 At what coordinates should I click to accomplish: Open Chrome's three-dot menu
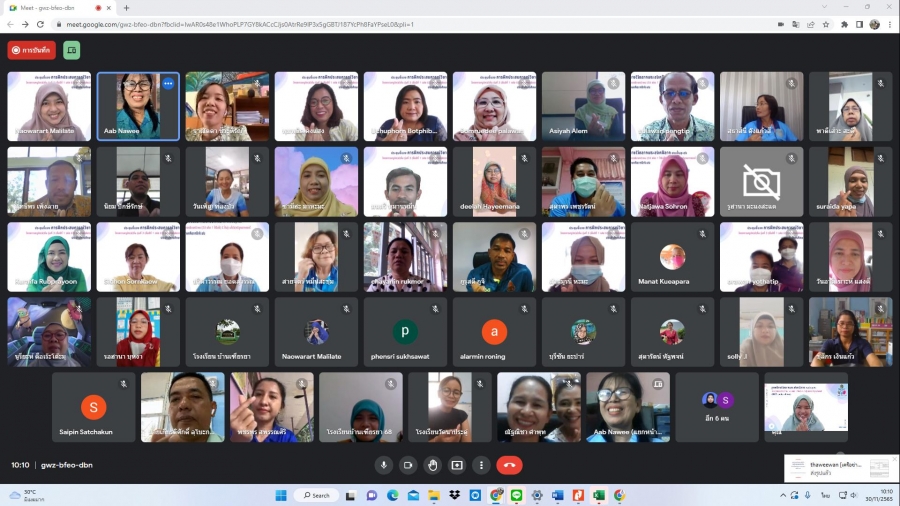tap(888, 24)
